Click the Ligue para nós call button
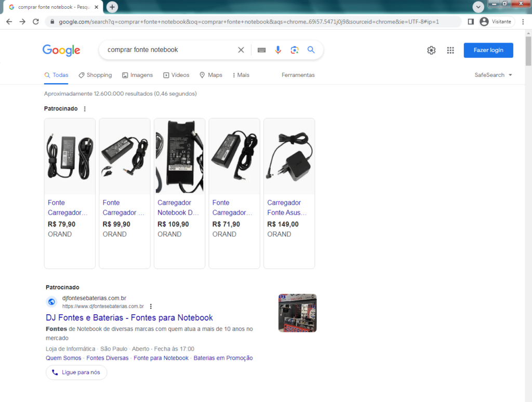The height and width of the screenshot is (402, 532). pyautogui.click(x=76, y=372)
